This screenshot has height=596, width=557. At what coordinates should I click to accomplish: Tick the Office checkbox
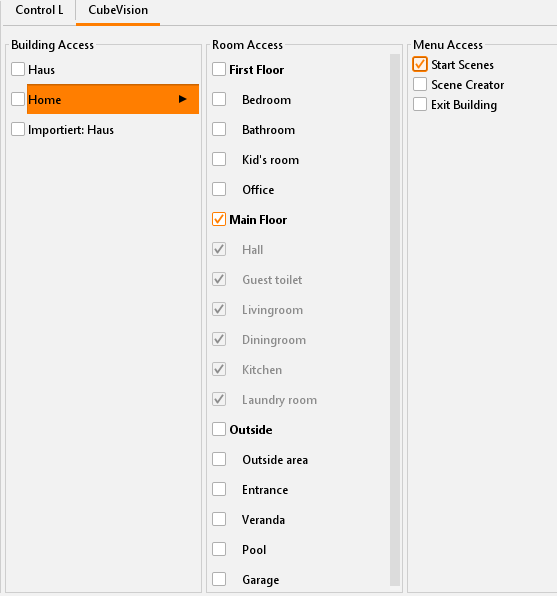click(219, 189)
